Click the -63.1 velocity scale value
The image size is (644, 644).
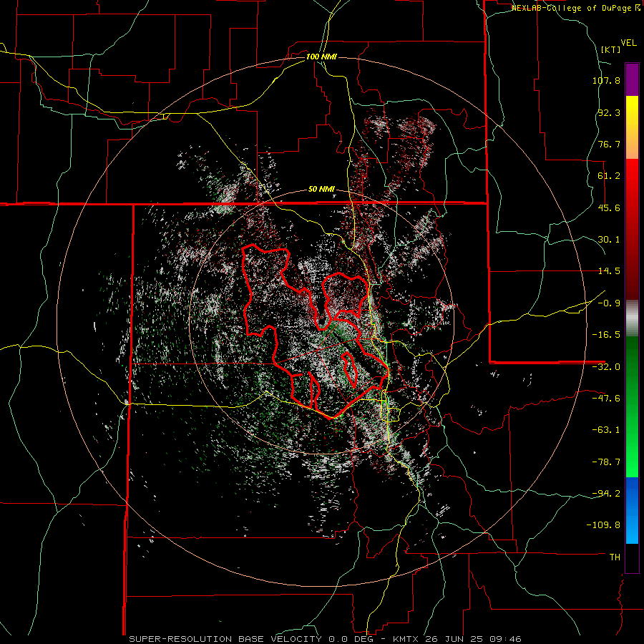(x=606, y=430)
